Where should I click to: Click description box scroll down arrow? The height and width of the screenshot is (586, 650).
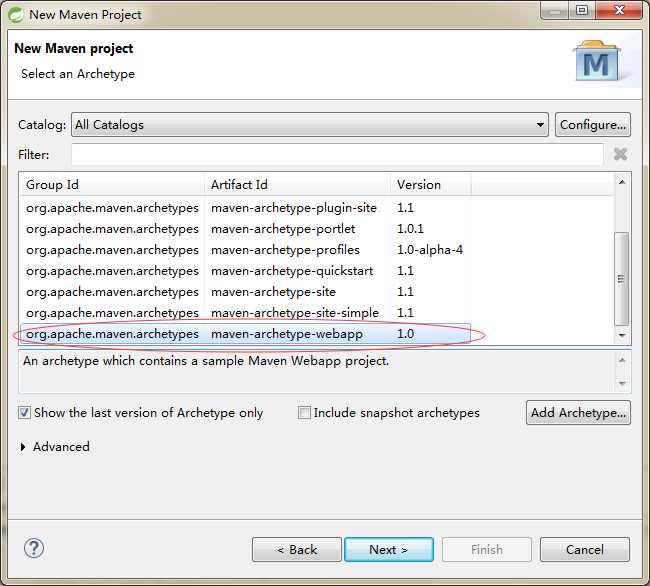point(622,383)
